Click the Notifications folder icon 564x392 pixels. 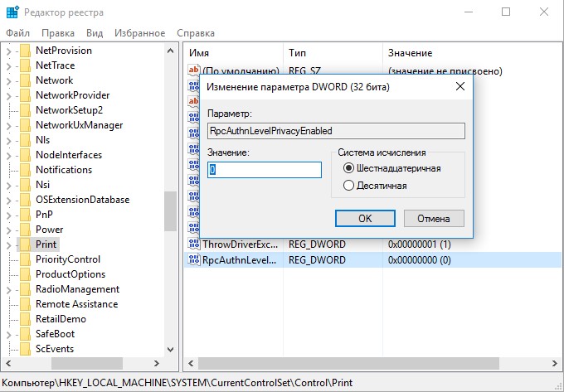tap(25, 170)
